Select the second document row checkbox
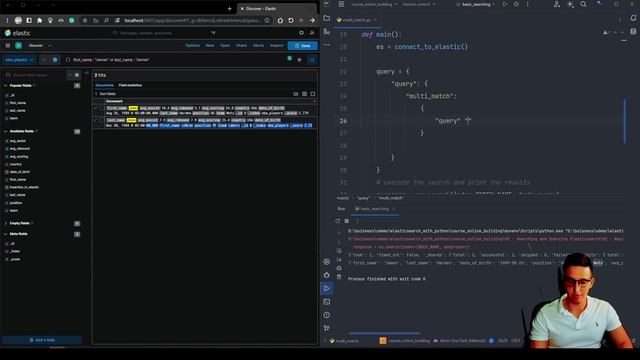 tap(102, 120)
